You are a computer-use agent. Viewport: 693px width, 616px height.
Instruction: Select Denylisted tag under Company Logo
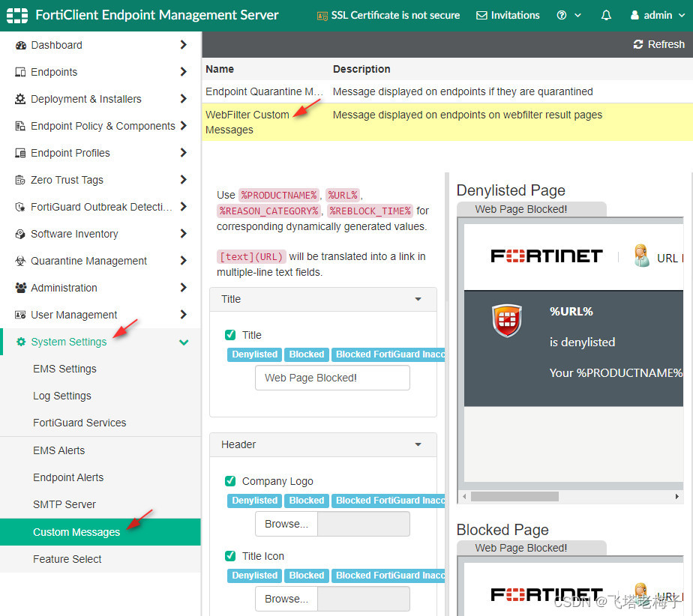coord(254,501)
